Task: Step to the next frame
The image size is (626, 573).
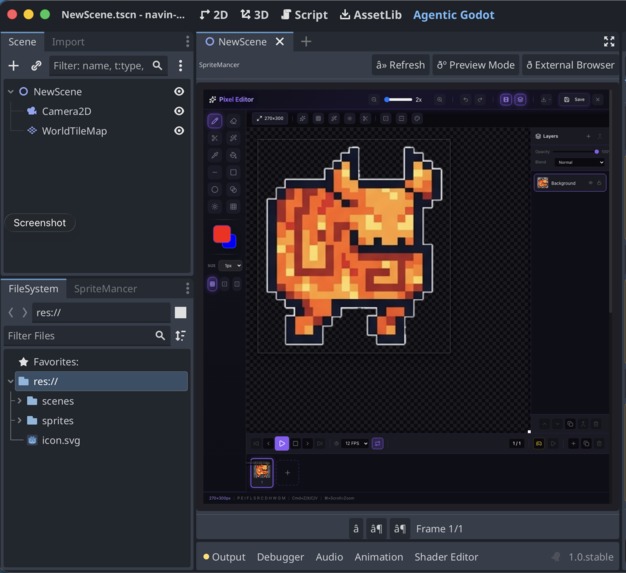Action: point(307,443)
